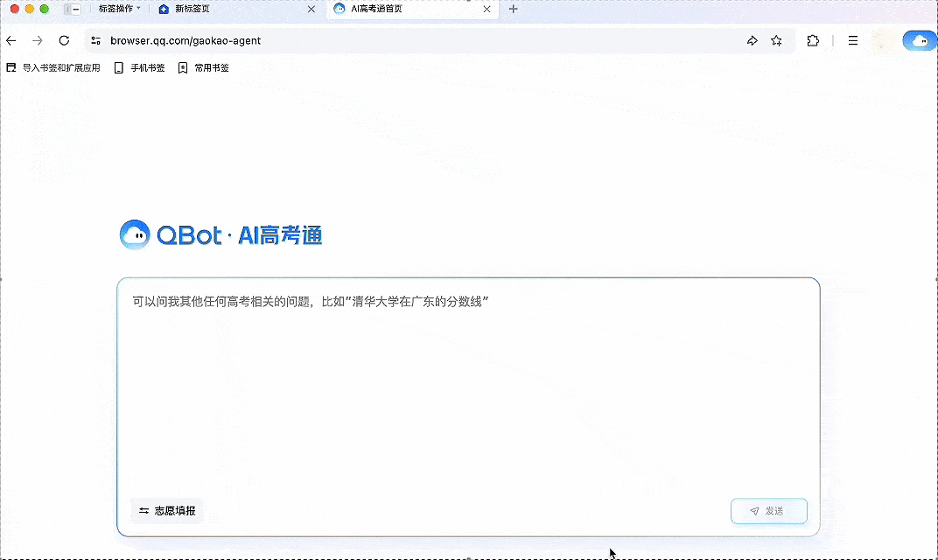Open the extensions puzzle icon
The width and height of the screenshot is (938, 560).
pyautogui.click(x=813, y=40)
